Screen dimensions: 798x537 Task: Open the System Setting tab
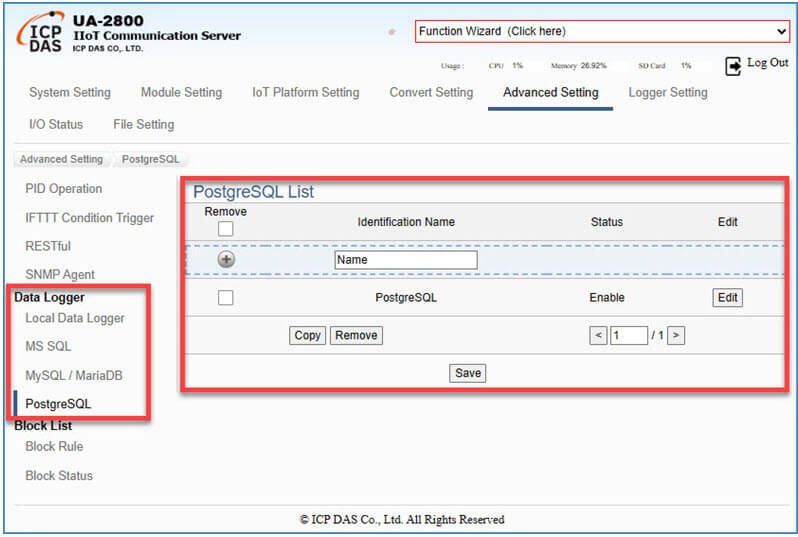[70, 93]
